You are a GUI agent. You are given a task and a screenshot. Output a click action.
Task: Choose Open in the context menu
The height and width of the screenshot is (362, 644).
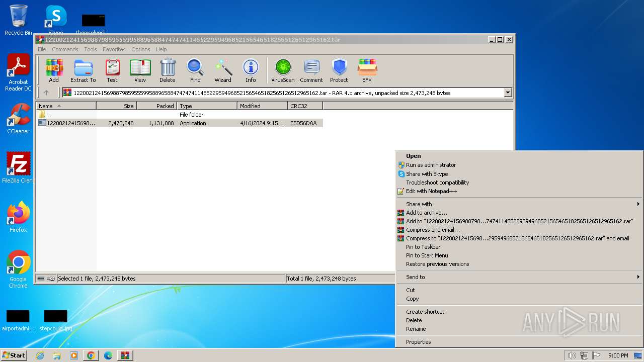519,156
